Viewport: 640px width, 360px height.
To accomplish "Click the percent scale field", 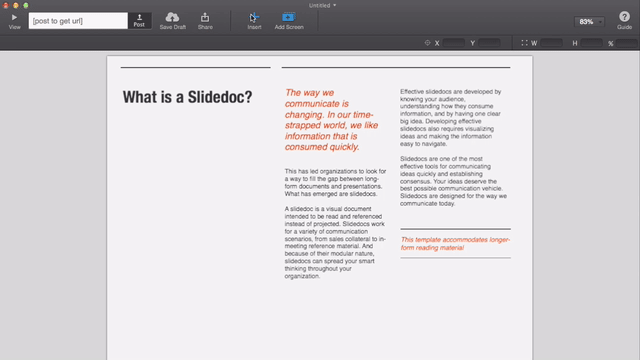I will point(627,43).
